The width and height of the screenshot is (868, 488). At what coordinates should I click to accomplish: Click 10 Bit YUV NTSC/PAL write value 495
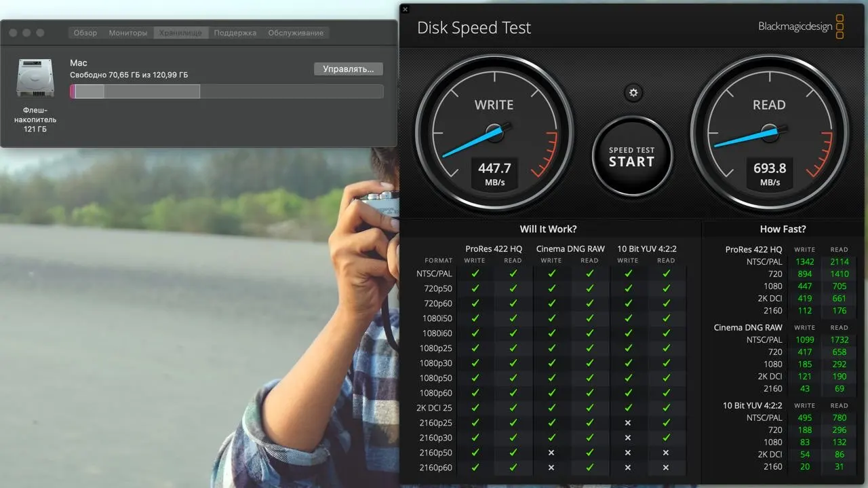(805, 417)
